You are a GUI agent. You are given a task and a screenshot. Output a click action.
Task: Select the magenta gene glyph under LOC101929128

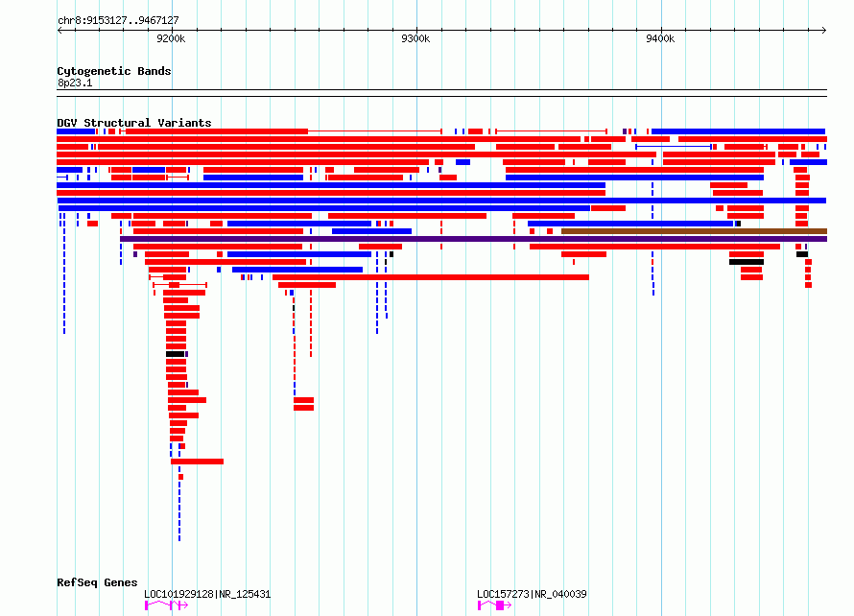pos(166,605)
